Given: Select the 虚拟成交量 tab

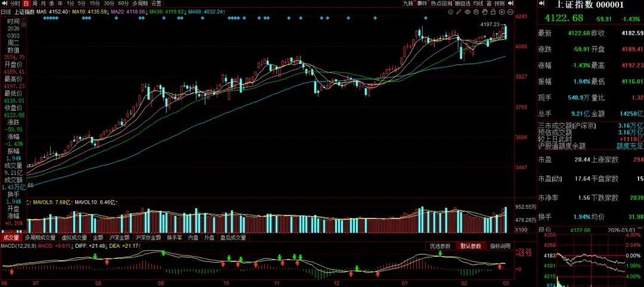Looking at the screenshot, I should pyautogui.click(x=75, y=238).
